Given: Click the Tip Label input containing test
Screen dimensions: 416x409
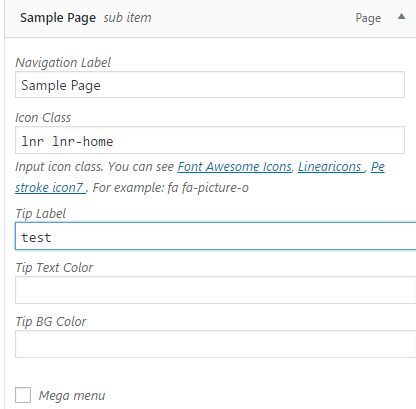Looking at the screenshot, I should coord(216,236).
